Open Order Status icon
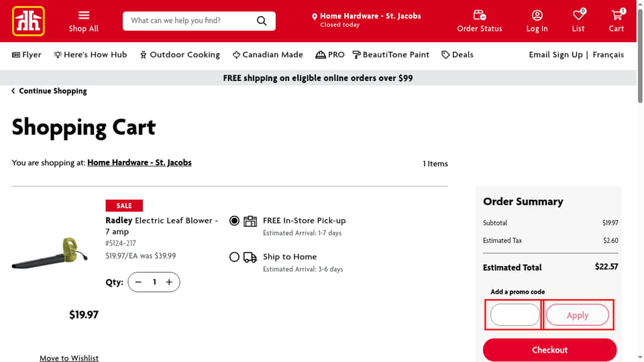 click(x=479, y=21)
